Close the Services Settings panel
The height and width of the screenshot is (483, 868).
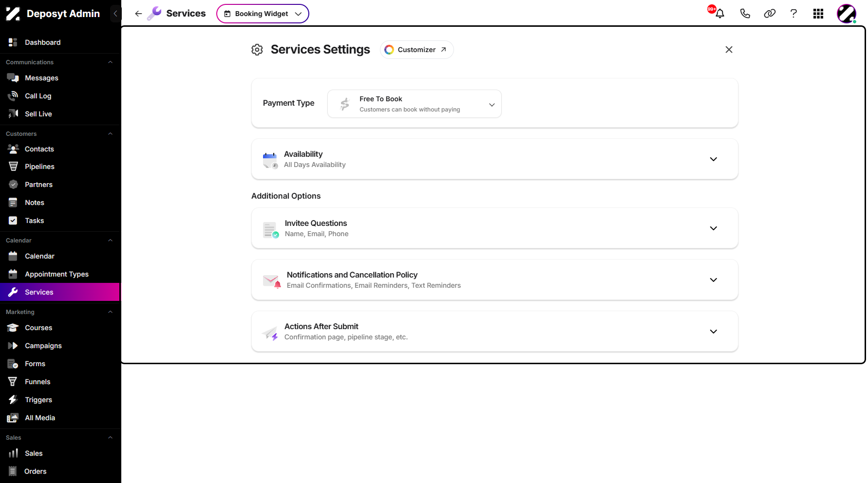[729, 50]
